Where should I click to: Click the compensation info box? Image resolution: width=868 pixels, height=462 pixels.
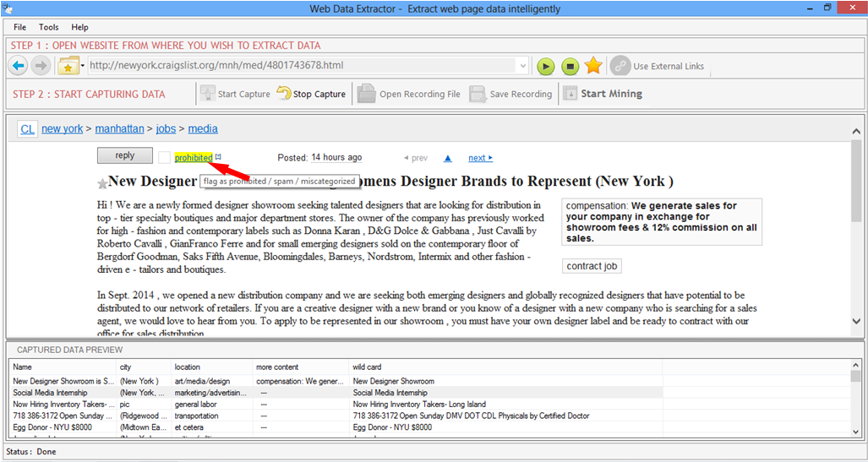click(662, 222)
